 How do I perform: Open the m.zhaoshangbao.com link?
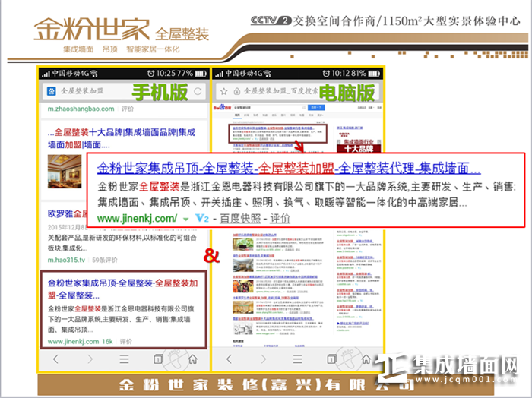[81, 109]
